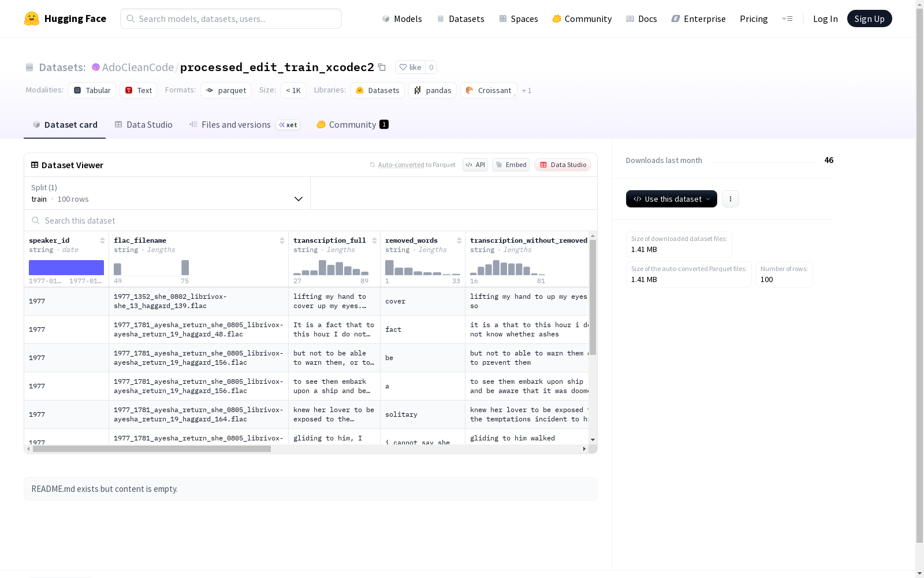Open the Files and versions tab

click(244, 125)
